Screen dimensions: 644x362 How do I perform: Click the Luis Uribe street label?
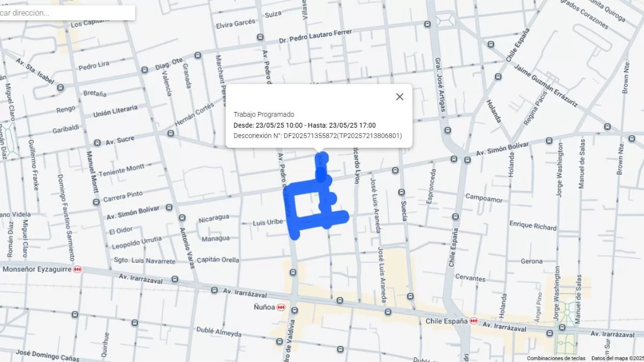pyautogui.click(x=267, y=222)
